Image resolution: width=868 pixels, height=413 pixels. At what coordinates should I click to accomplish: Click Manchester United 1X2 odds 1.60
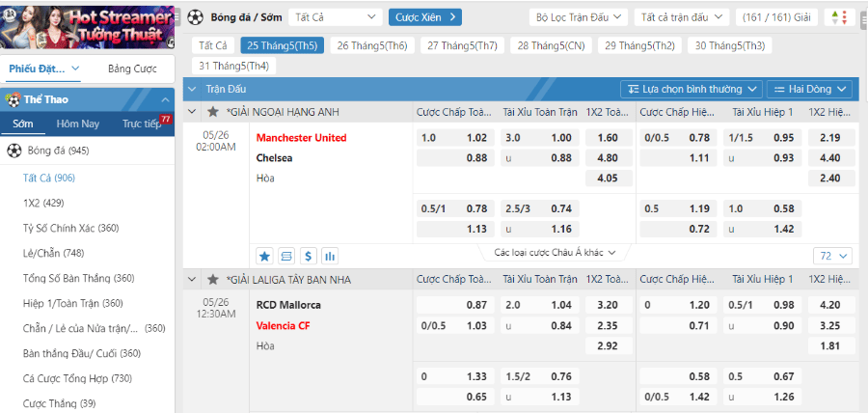(x=607, y=137)
